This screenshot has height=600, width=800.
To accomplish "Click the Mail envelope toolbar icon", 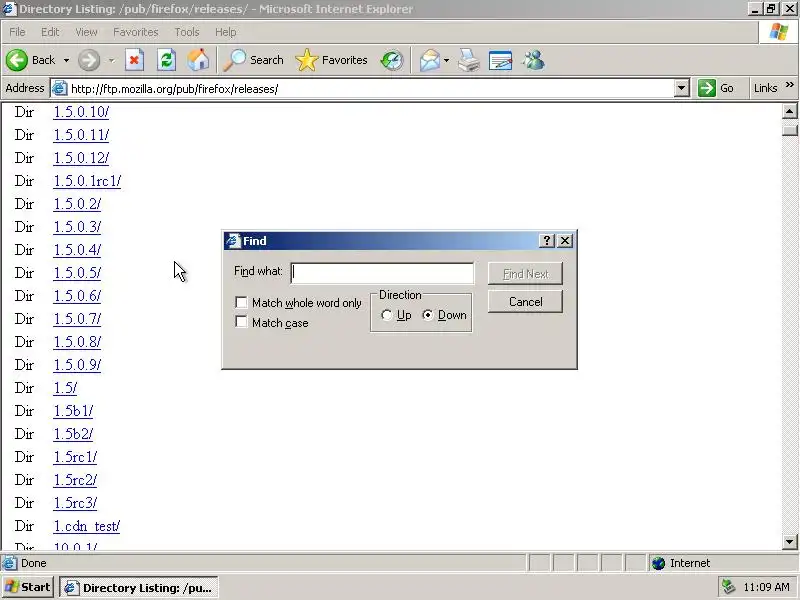I will tap(430, 60).
